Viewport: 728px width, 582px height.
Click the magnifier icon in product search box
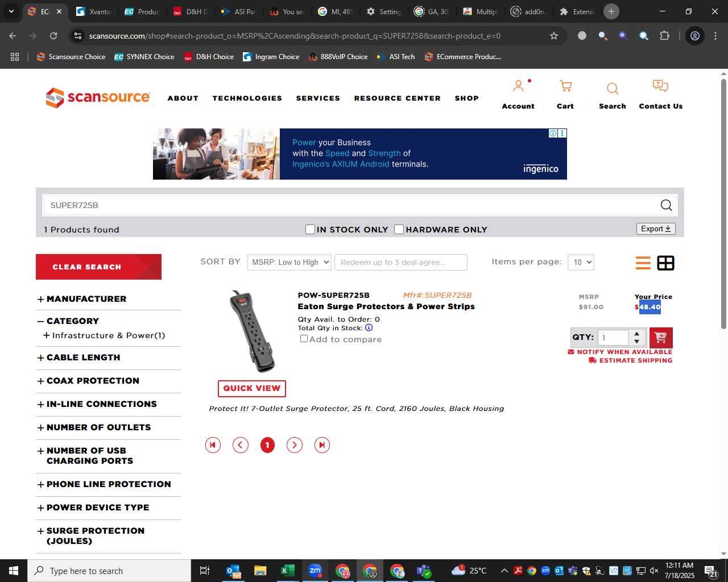[x=666, y=205]
